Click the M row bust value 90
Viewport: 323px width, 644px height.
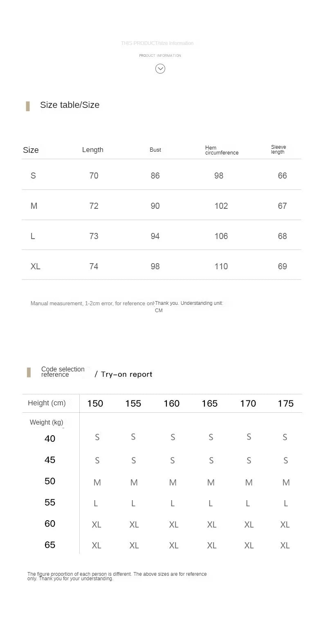tap(155, 206)
